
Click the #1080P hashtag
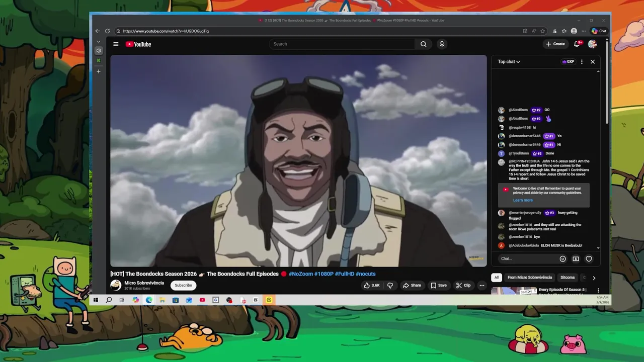point(324,274)
